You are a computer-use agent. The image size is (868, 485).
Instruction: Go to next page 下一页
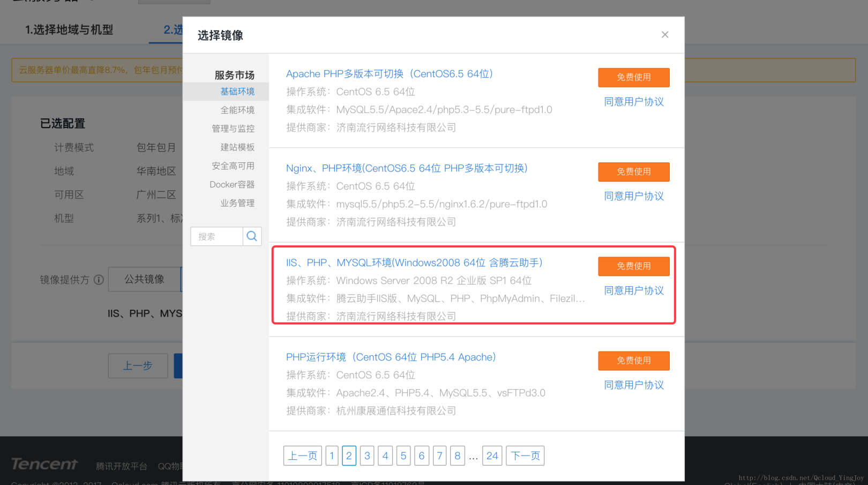click(525, 456)
